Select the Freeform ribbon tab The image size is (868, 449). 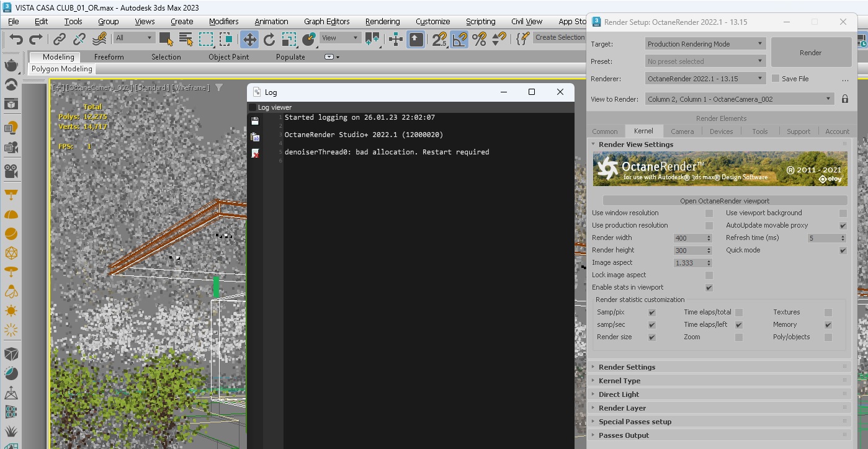(x=109, y=57)
